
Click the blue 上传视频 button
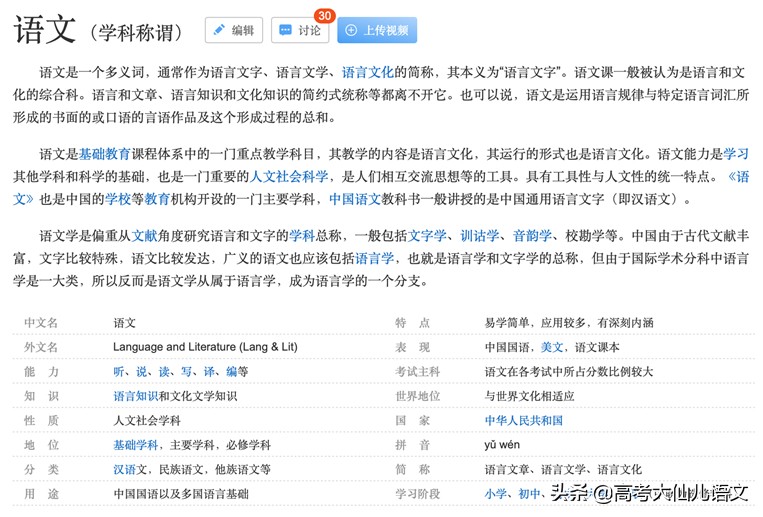coord(377,30)
